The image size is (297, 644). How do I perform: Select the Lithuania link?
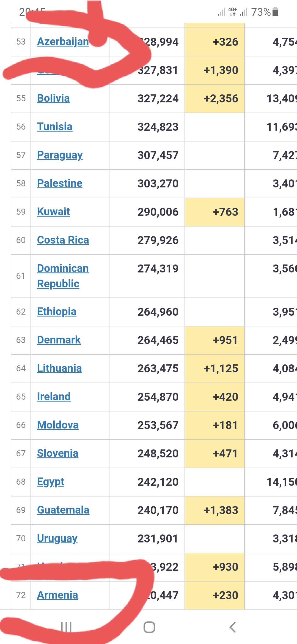coord(59,368)
